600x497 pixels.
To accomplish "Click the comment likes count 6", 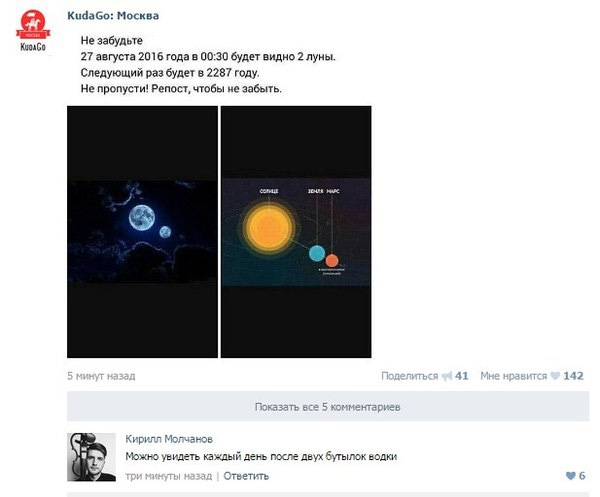I will tap(582, 476).
